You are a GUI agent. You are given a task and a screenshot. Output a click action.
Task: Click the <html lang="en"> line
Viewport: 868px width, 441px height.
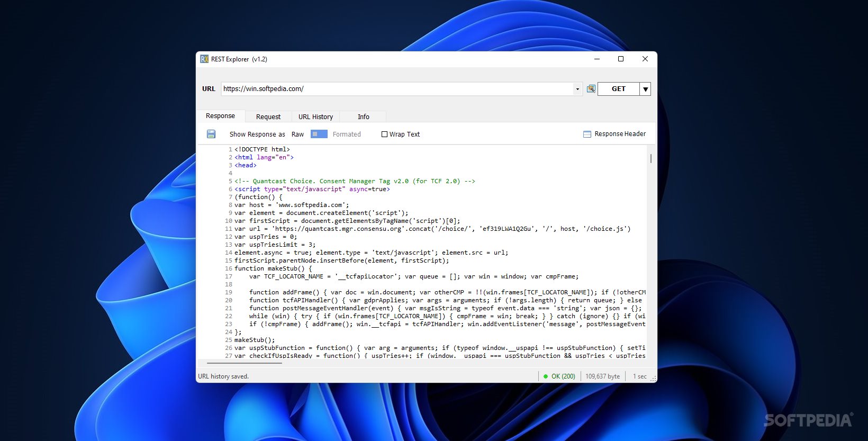(264, 157)
